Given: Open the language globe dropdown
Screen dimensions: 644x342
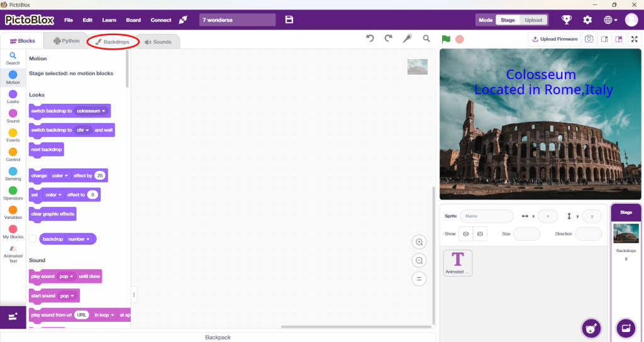Looking at the screenshot, I should [610, 19].
